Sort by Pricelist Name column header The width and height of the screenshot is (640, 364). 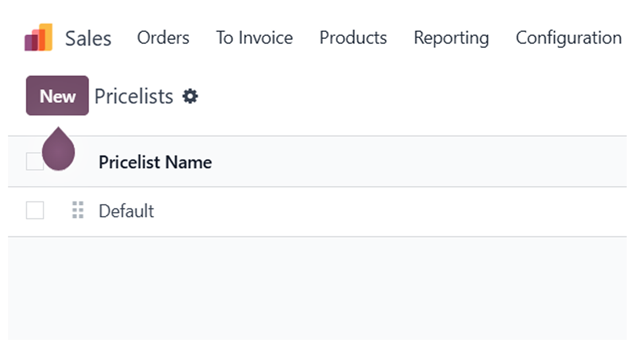point(155,162)
